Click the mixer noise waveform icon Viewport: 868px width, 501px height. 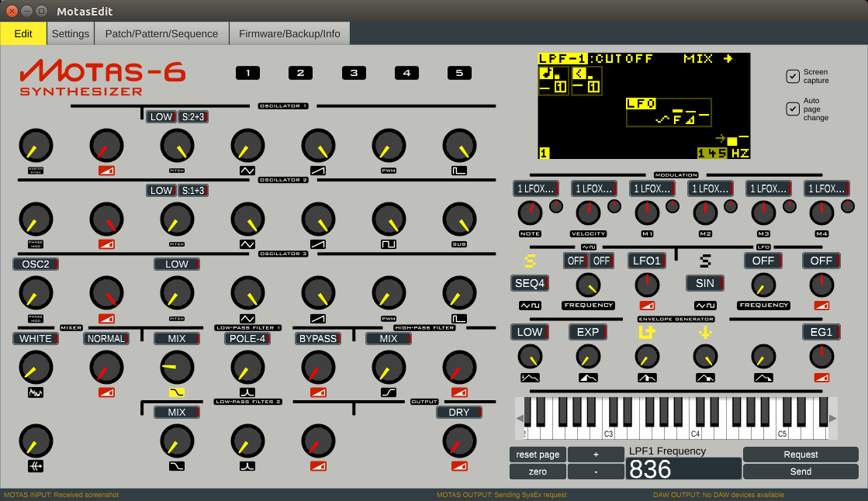tap(36, 392)
